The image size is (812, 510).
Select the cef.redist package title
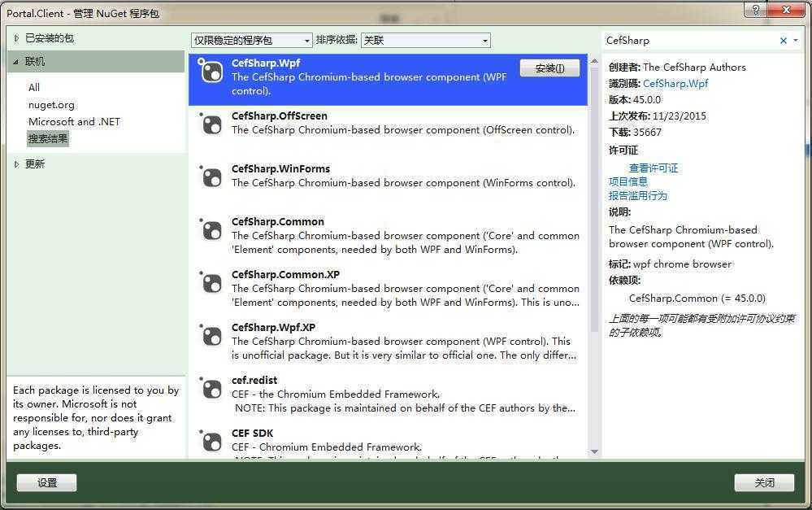(x=254, y=381)
